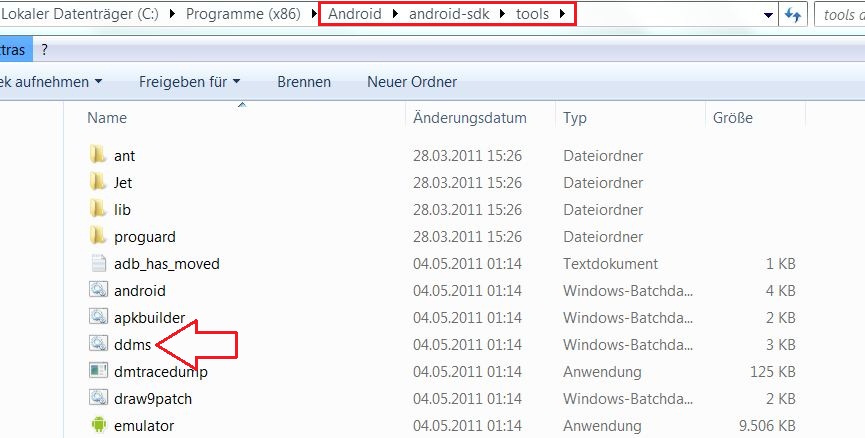This screenshot has width=865, height=438.
Task: Select the ddms batch file icon
Action: (98, 344)
